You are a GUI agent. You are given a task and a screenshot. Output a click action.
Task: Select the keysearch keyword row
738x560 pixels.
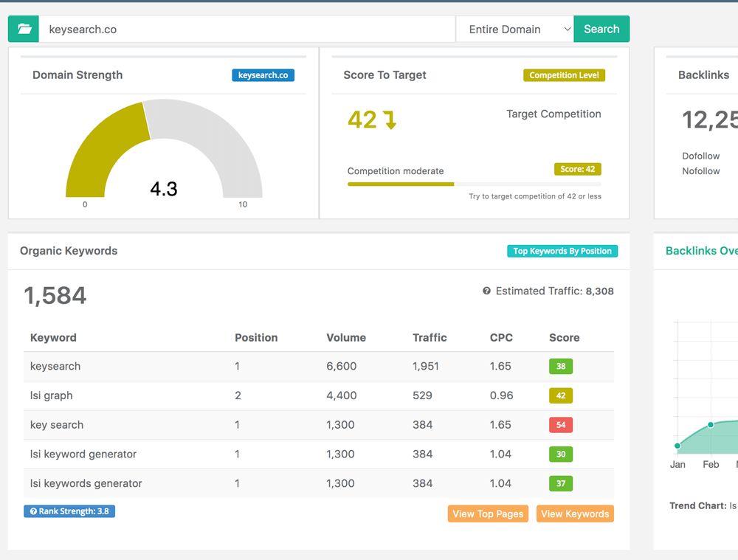pos(319,366)
